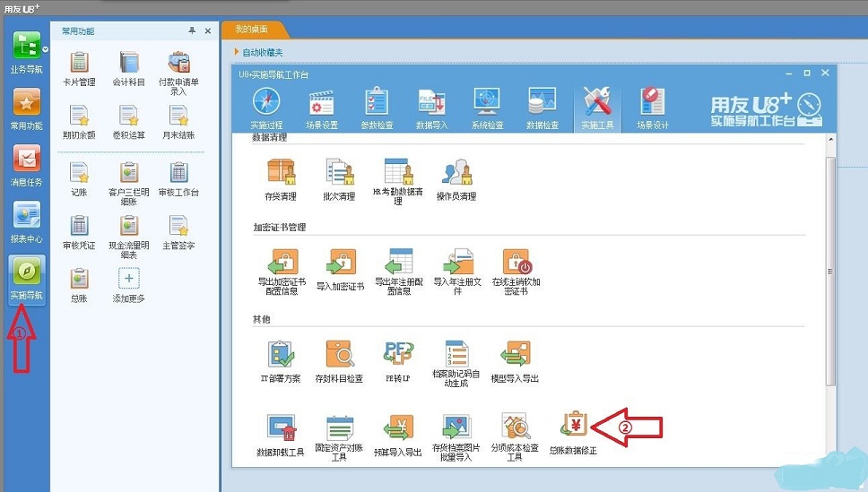The width and height of the screenshot is (868, 492).
Task: Open 实施过程 toolbar tab
Action: pos(266,108)
